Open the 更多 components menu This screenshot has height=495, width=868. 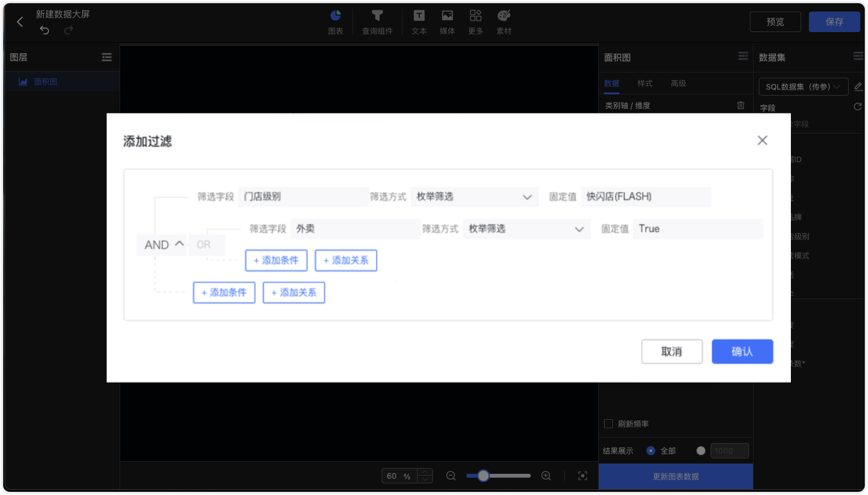pyautogui.click(x=475, y=22)
